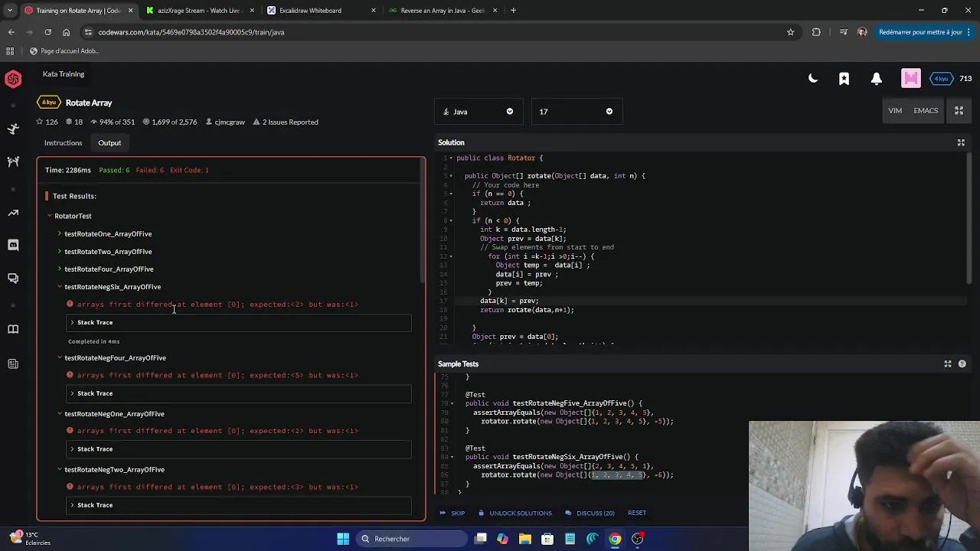The height and width of the screenshot is (551, 980).
Task: Click the Kata Training header text
Action: [x=64, y=74]
